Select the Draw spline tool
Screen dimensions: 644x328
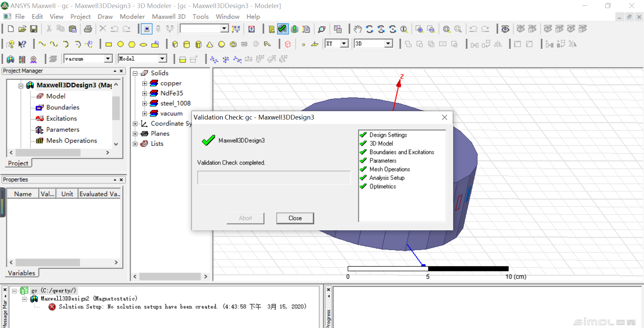tap(54, 44)
